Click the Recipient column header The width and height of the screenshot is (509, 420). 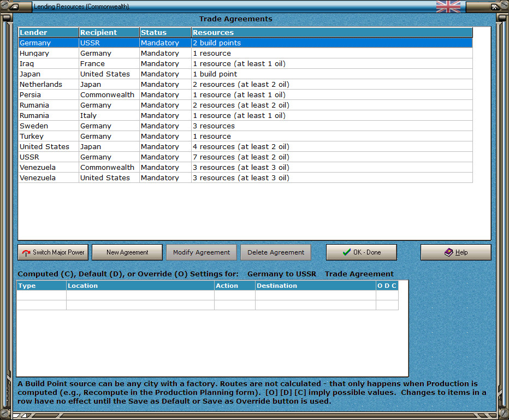pyautogui.click(x=109, y=32)
